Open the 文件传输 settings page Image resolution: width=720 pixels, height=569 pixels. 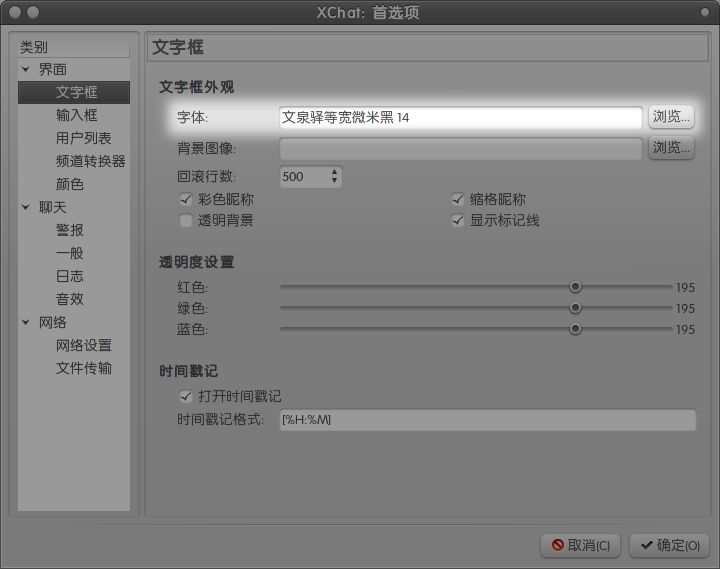coord(84,368)
